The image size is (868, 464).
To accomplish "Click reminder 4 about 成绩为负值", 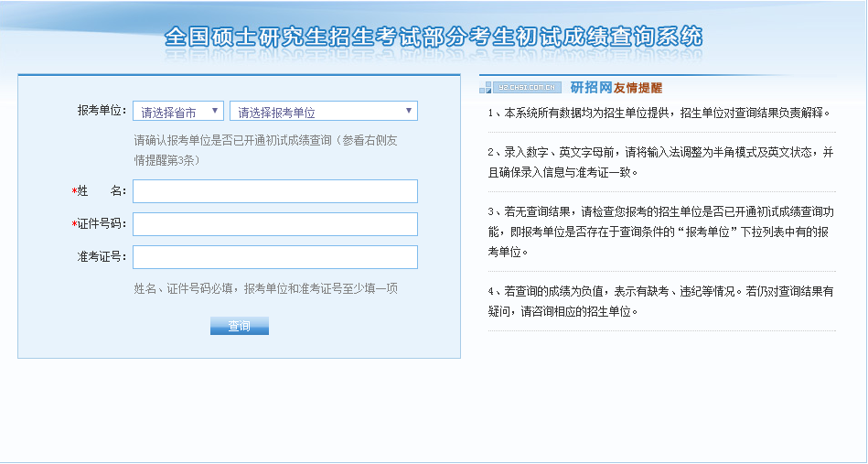I will pos(659,301).
